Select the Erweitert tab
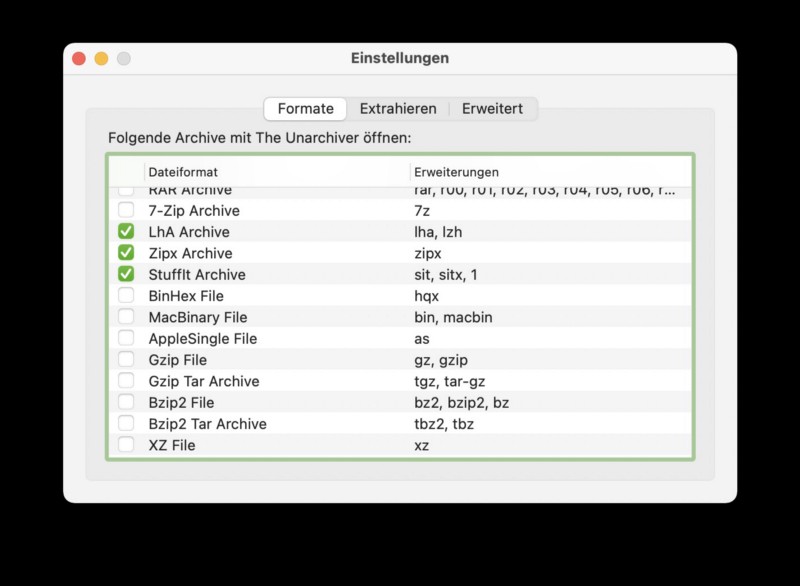Screen dimensions: 800x586 [492, 109]
